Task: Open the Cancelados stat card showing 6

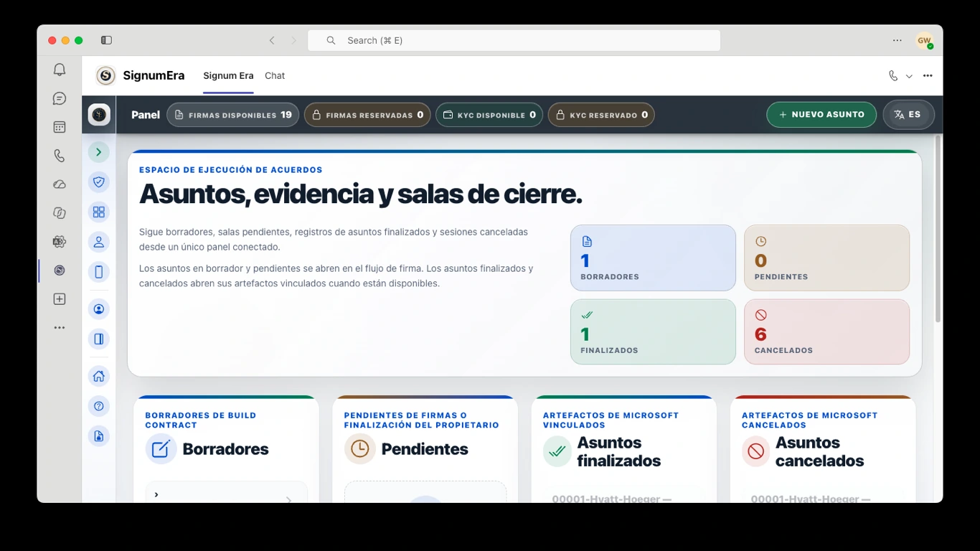Action: [x=826, y=331]
